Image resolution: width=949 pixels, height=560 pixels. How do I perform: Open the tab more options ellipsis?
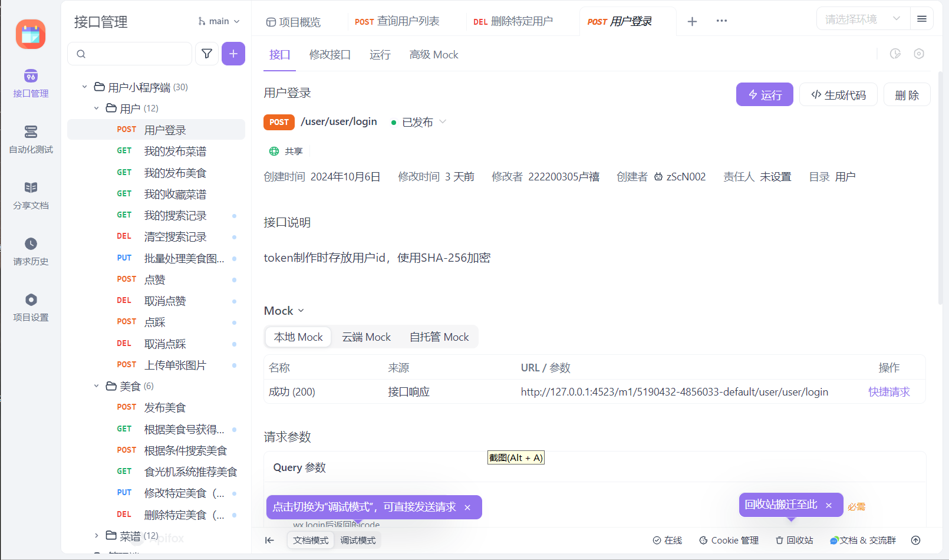tap(721, 21)
